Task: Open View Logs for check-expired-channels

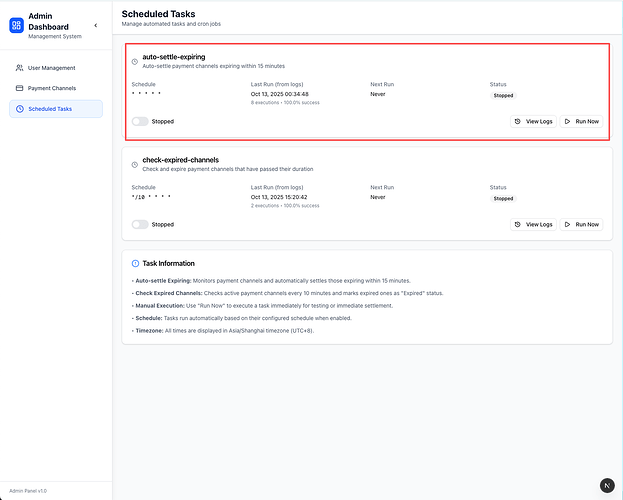Action: click(533, 224)
